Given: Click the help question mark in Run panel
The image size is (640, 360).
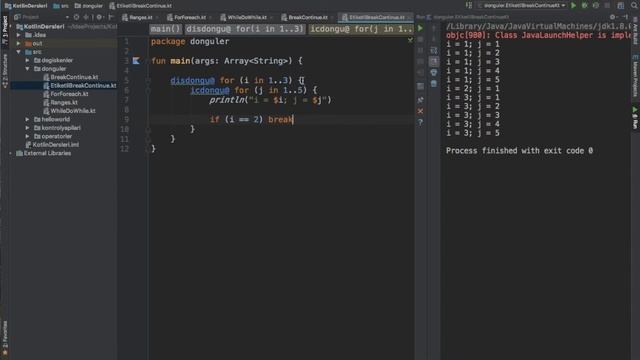Looking at the screenshot, I should click(x=420, y=122).
